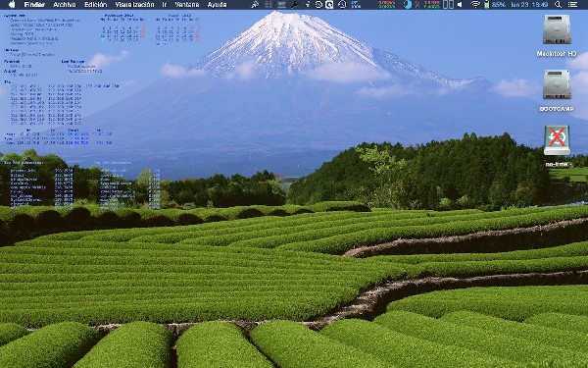The image size is (588, 368).
Task: Open Notification Center list icon
Action: coord(572,5)
